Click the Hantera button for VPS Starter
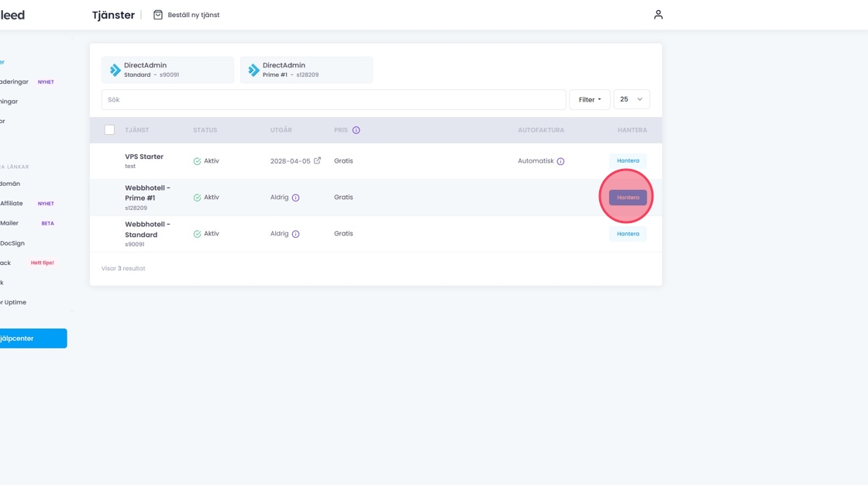The height and width of the screenshot is (485, 868). (628, 161)
